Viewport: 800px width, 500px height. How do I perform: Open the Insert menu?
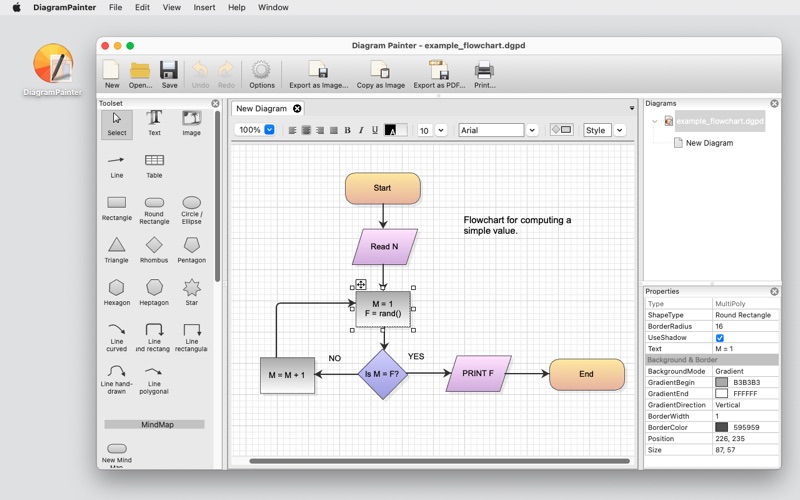tap(204, 7)
